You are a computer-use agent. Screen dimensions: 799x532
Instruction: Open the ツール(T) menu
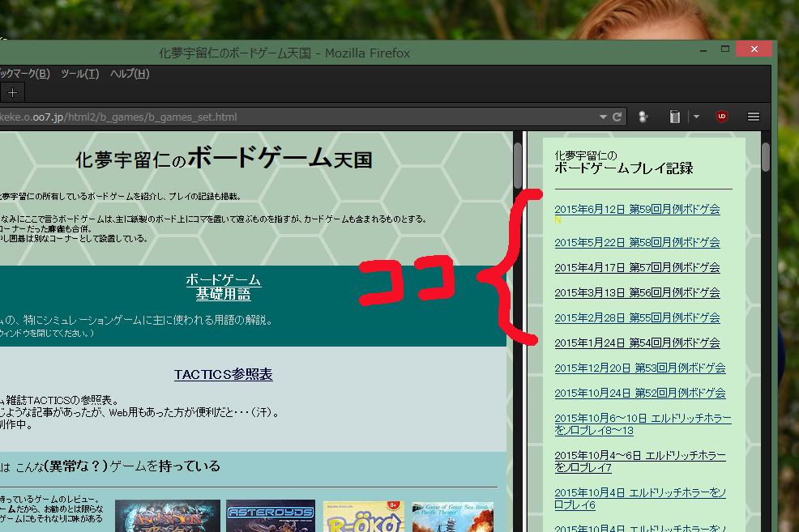(80, 74)
